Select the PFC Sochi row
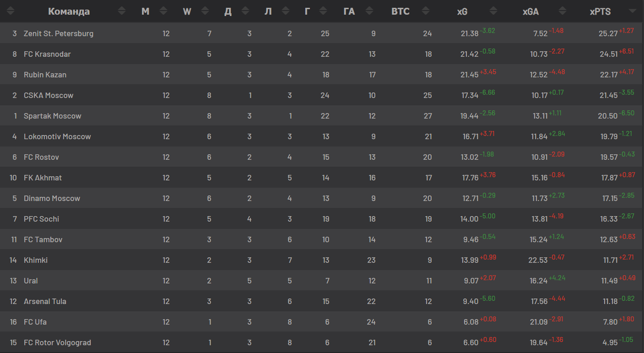Viewport: 644px width, 353px height. tap(322, 219)
